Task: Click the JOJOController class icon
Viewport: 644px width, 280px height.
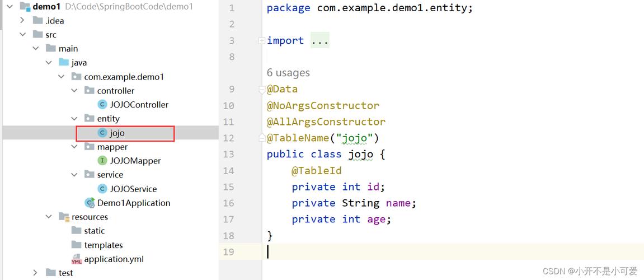Action: (102, 104)
